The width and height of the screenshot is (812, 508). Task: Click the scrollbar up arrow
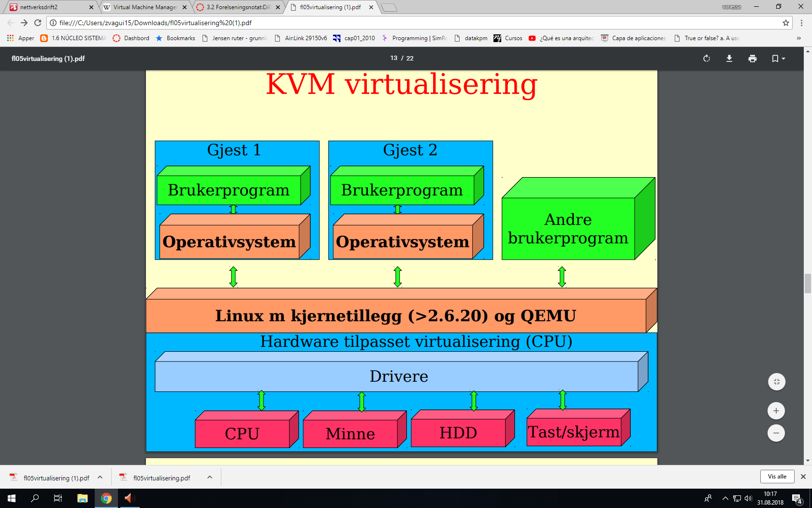click(808, 50)
